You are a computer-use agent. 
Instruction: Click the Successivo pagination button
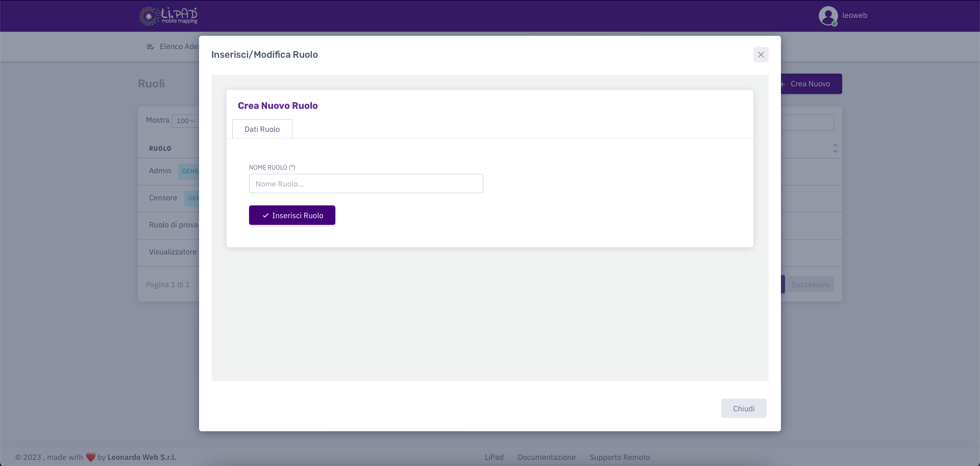tap(810, 285)
